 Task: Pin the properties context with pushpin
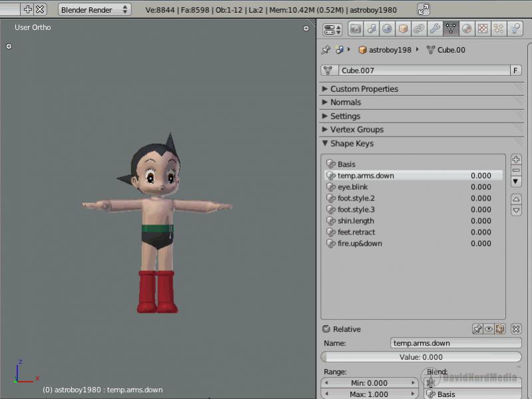(326, 50)
